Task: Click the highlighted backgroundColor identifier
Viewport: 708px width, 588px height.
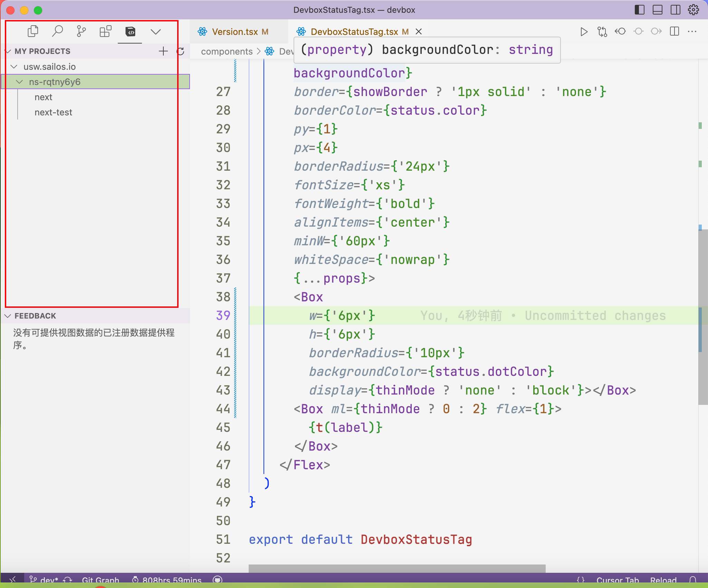Action: (349, 73)
